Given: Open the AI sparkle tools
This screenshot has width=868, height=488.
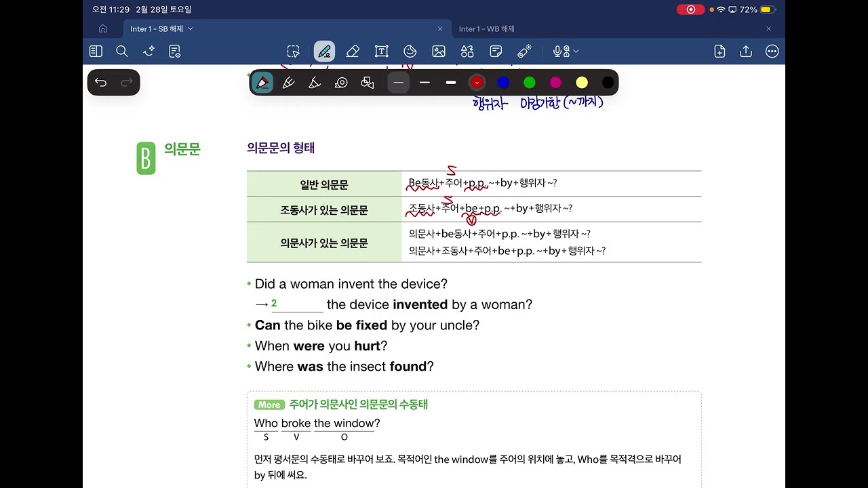Looking at the screenshot, I should tap(149, 52).
